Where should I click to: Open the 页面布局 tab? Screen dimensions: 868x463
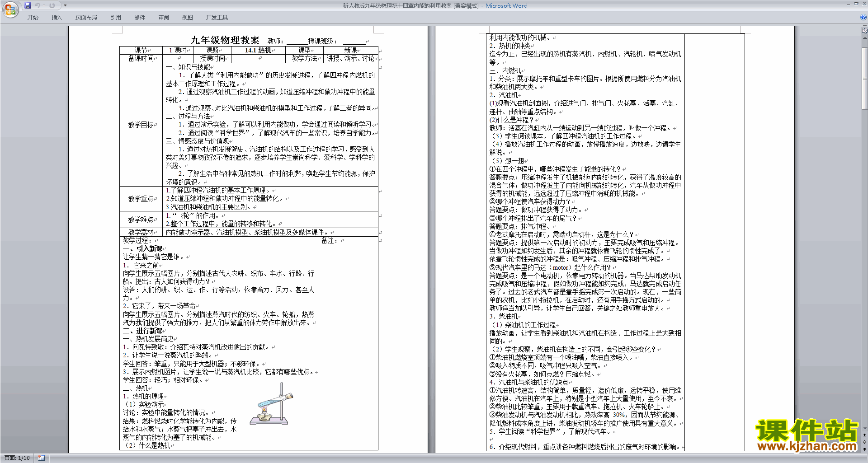point(86,18)
